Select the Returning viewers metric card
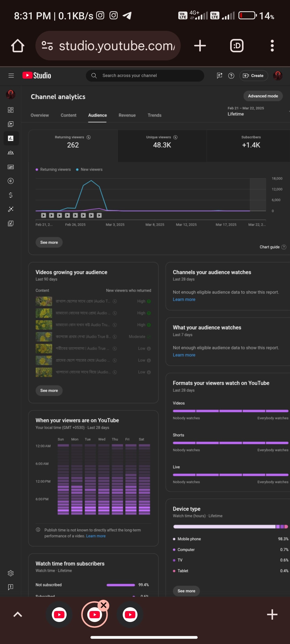290x644 pixels. coord(73,146)
